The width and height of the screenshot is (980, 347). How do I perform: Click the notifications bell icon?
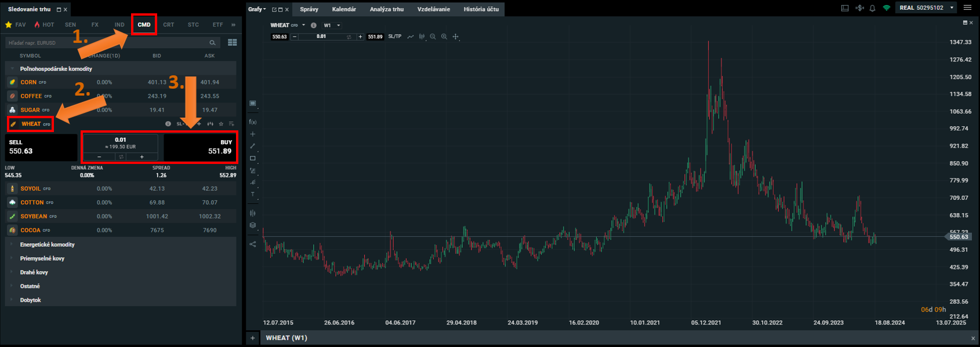(872, 8)
